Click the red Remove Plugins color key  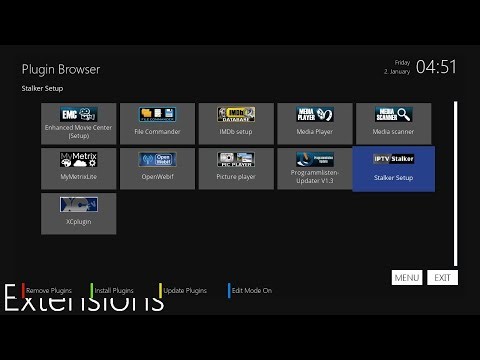(23, 290)
